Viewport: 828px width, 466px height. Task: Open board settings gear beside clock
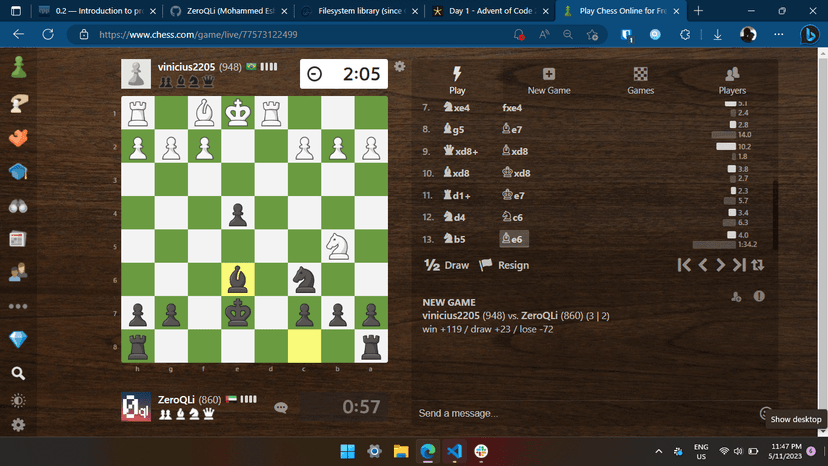click(400, 67)
